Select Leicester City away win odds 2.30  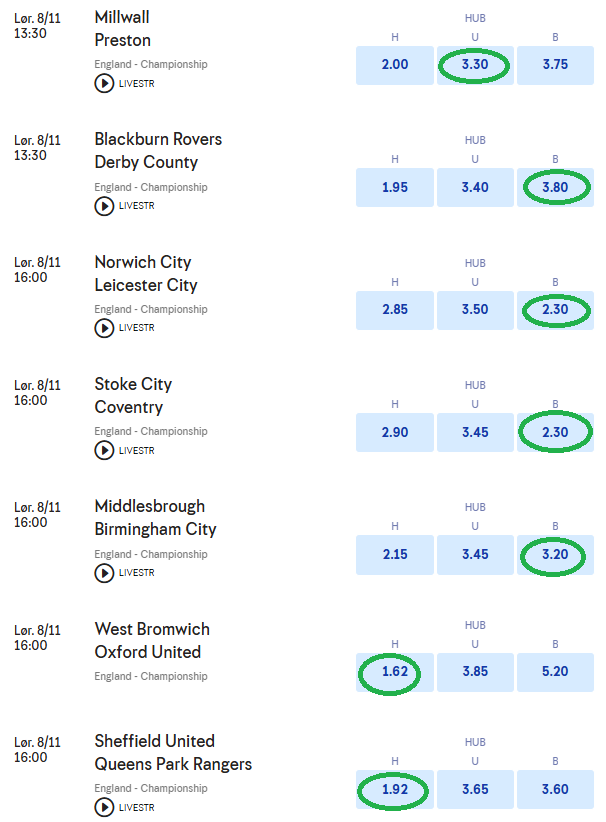pyautogui.click(x=555, y=310)
